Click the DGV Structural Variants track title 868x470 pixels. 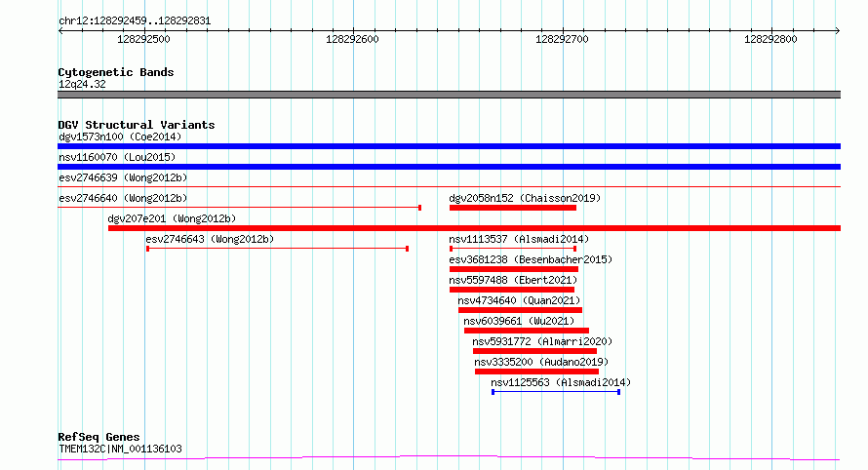137,125
